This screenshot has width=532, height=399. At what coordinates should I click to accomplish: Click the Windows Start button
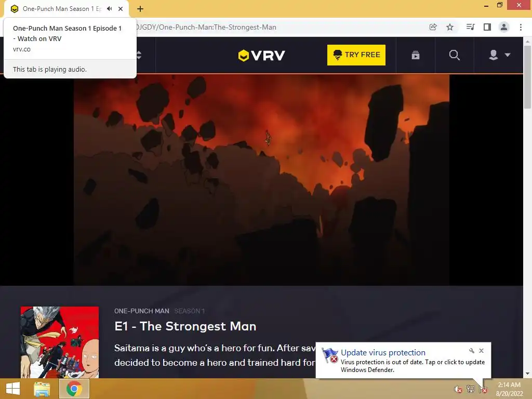(13, 389)
